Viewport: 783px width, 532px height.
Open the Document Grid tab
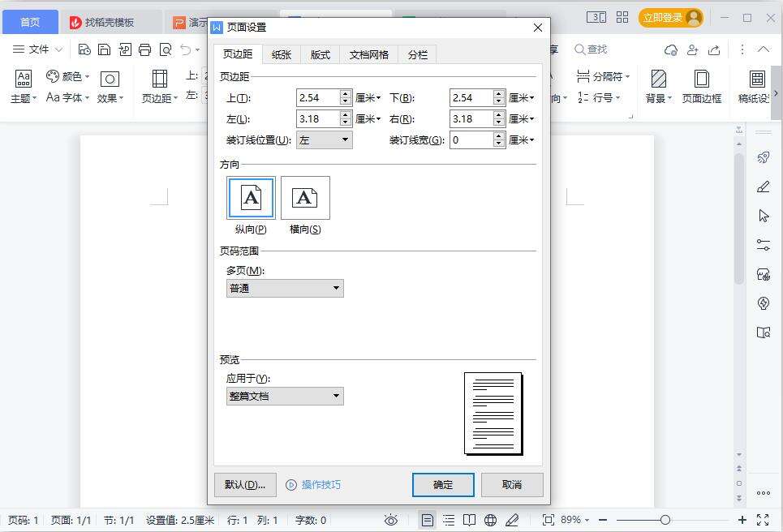tap(369, 55)
